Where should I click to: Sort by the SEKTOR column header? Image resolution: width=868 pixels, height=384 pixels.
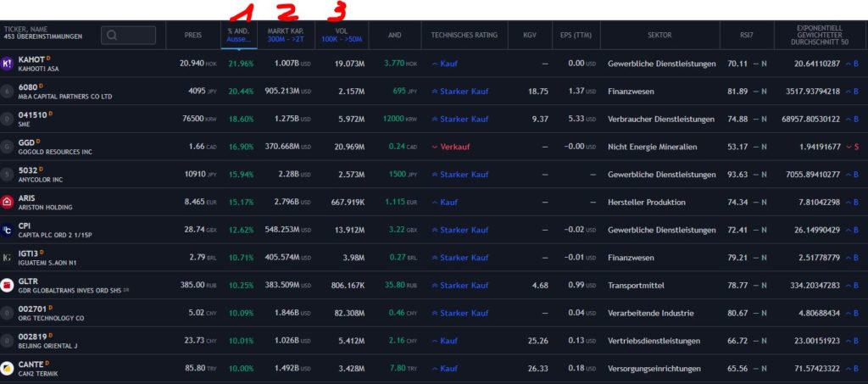(x=659, y=35)
